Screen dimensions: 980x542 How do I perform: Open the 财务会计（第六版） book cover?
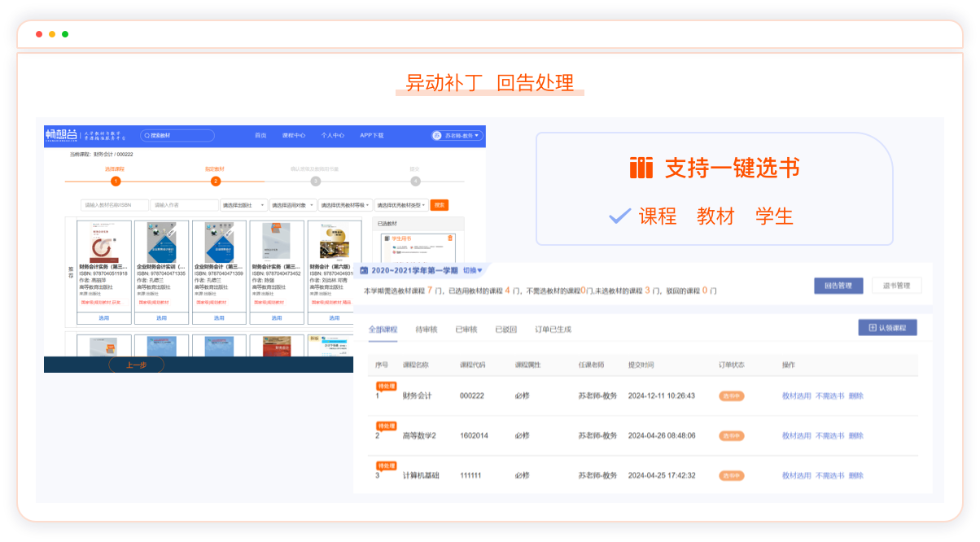pos(335,242)
